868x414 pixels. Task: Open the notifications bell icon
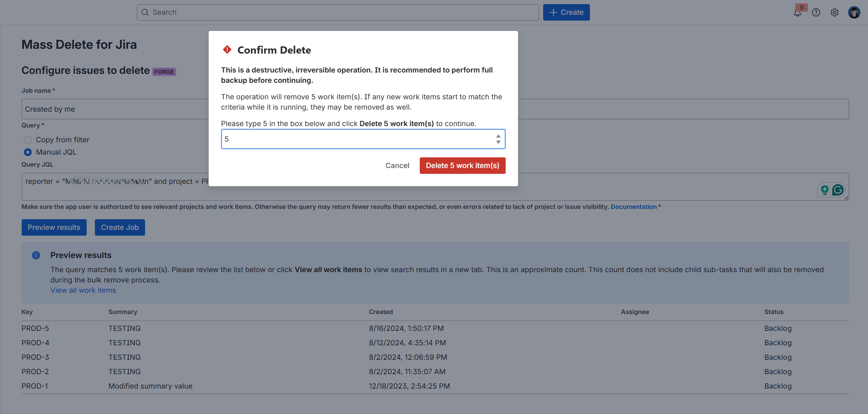point(797,13)
